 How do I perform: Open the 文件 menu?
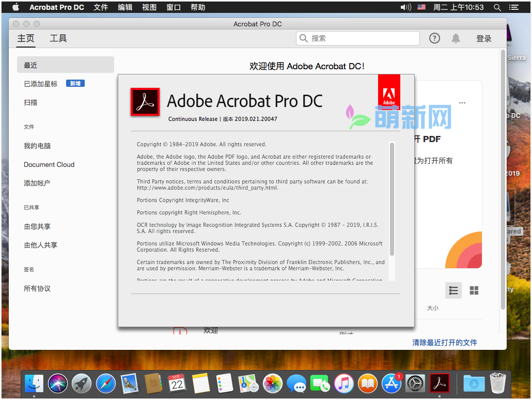coord(100,7)
